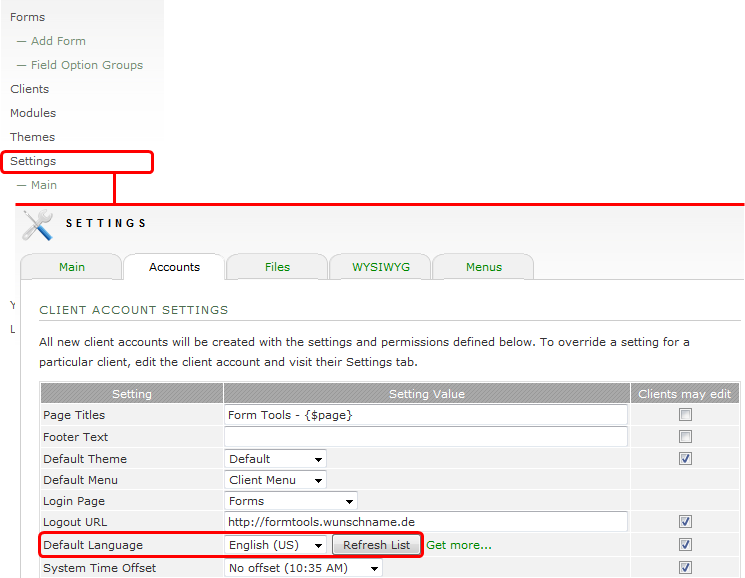The width and height of the screenshot is (745, 578).
Task: Switch to the WYSIWYG tab
Action: (380, 267)
